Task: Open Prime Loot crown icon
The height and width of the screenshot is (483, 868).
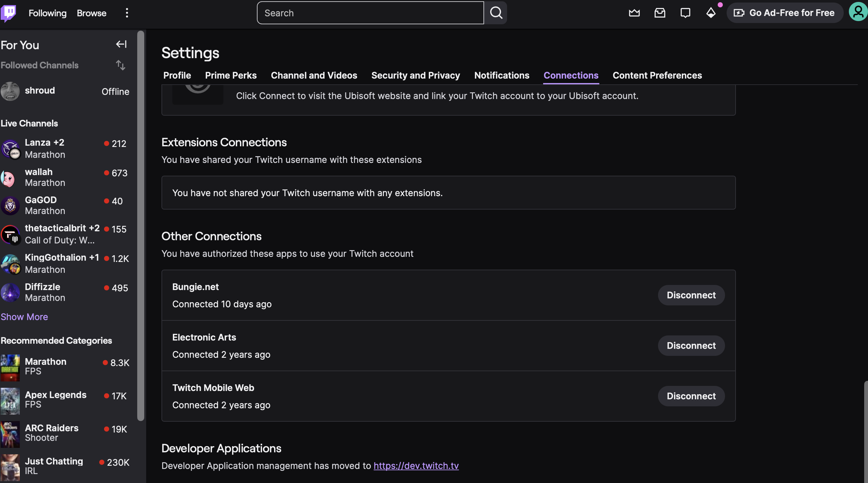Action: (634, 13)
